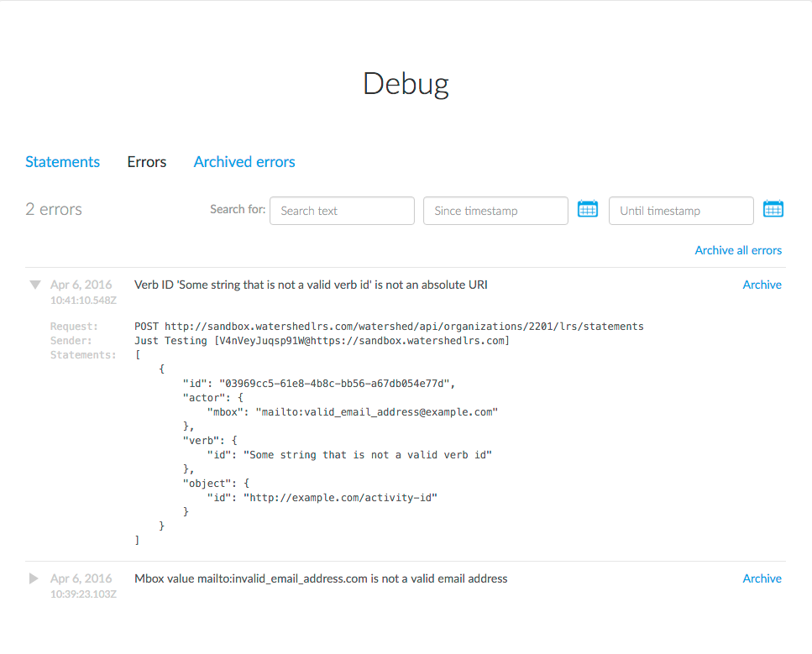
Task: Click the Mbox value error message
Action: (321, 578)
